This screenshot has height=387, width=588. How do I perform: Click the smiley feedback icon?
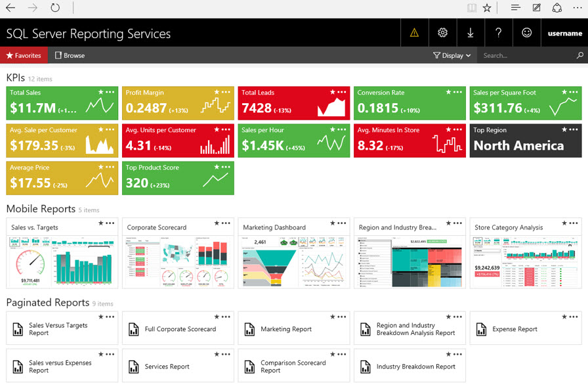pos(526,33)
